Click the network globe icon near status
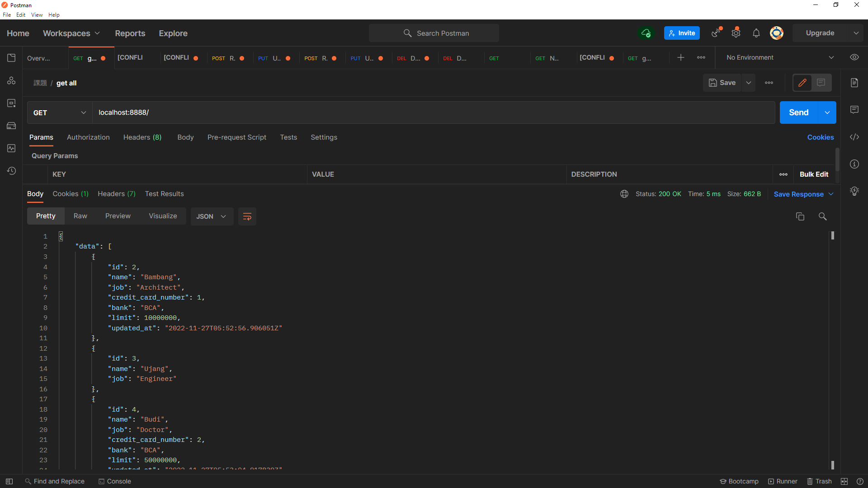This screenshot has height=488, width=868. (624, 194)
